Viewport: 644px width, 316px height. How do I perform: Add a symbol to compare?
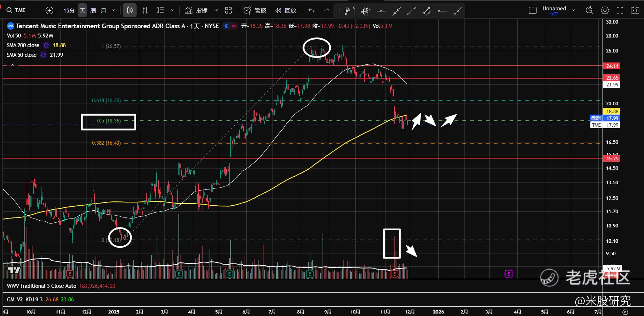[49, 10]
